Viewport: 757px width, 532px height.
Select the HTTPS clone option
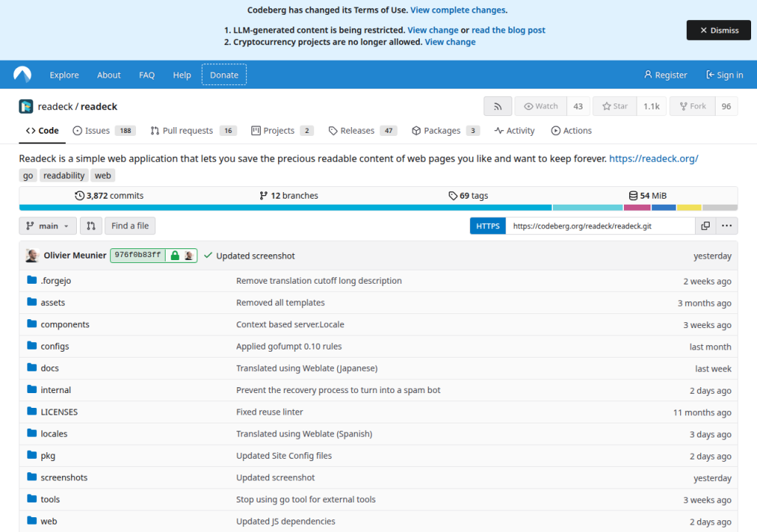(x=488, y=225)
